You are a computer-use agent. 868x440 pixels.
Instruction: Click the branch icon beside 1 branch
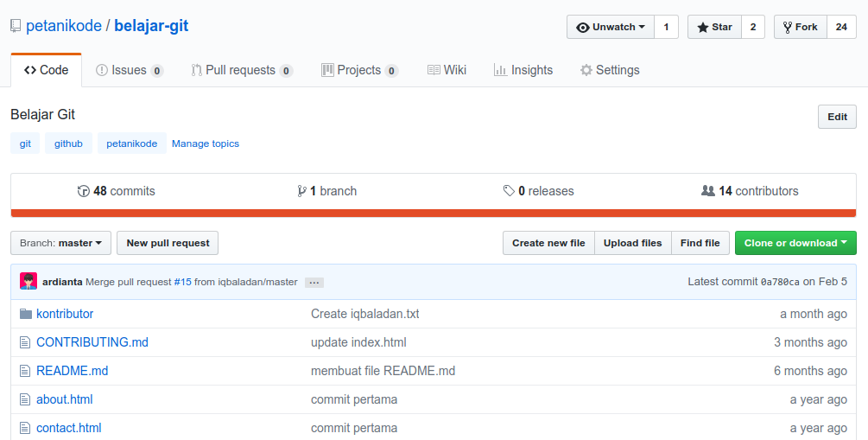pos(301,191)
